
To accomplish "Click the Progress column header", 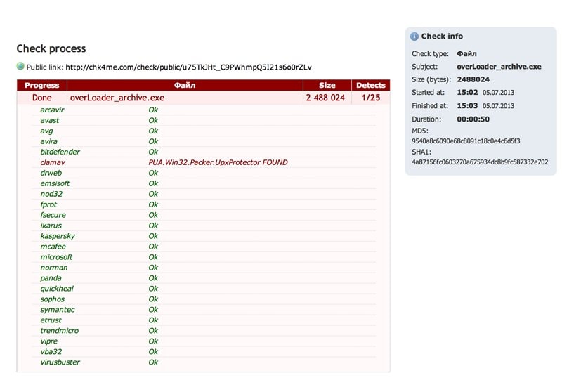I will [x=42, y=86].
